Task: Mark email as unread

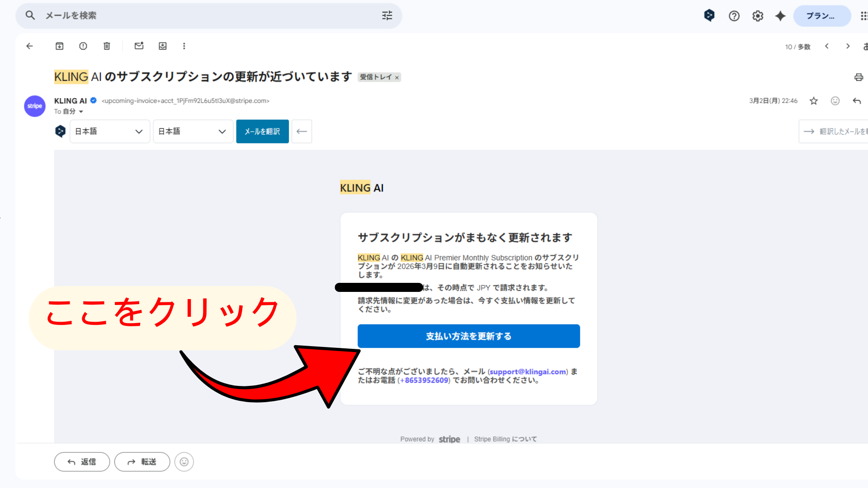Action: tap(139, 46)
